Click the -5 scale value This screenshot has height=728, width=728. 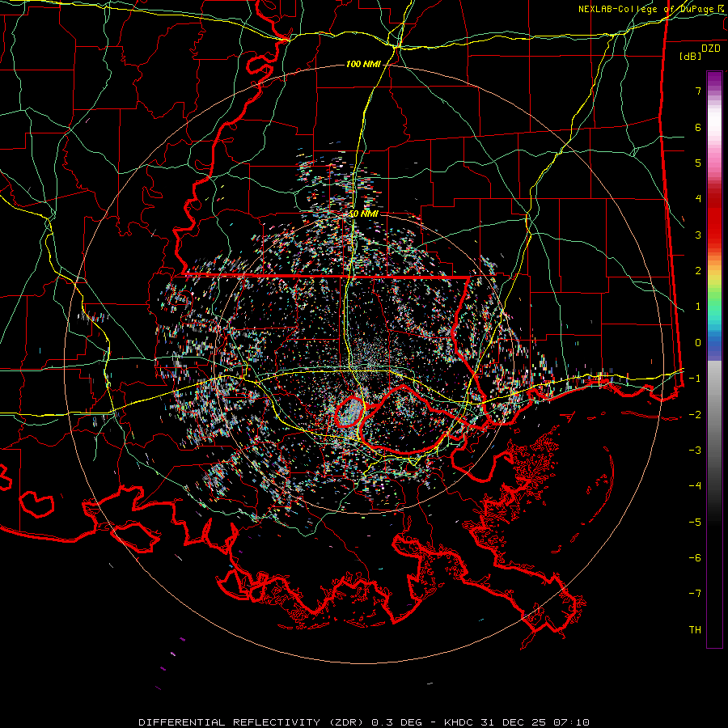coord(695,522)
